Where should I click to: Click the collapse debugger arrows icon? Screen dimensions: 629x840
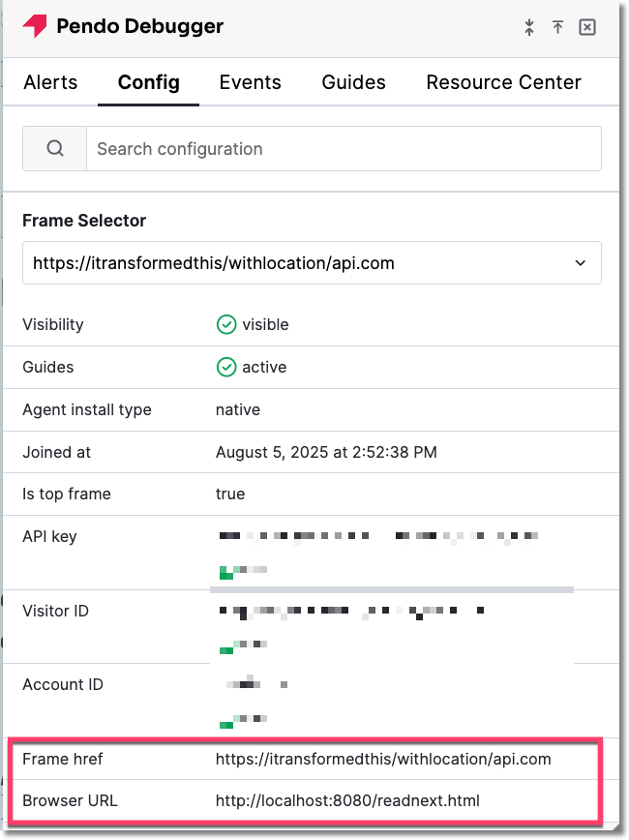click(529, 27)
